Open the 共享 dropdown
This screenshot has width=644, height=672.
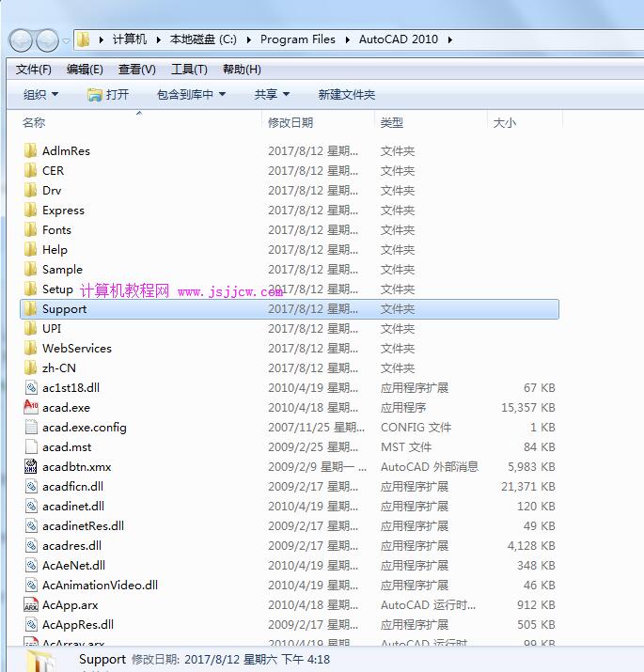coord(272,94)
